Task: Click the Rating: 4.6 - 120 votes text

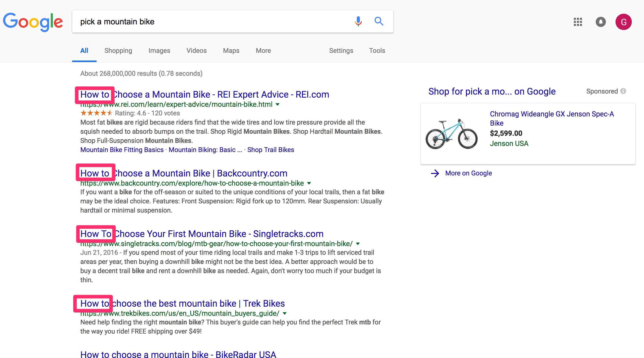Action: (147, 113)
